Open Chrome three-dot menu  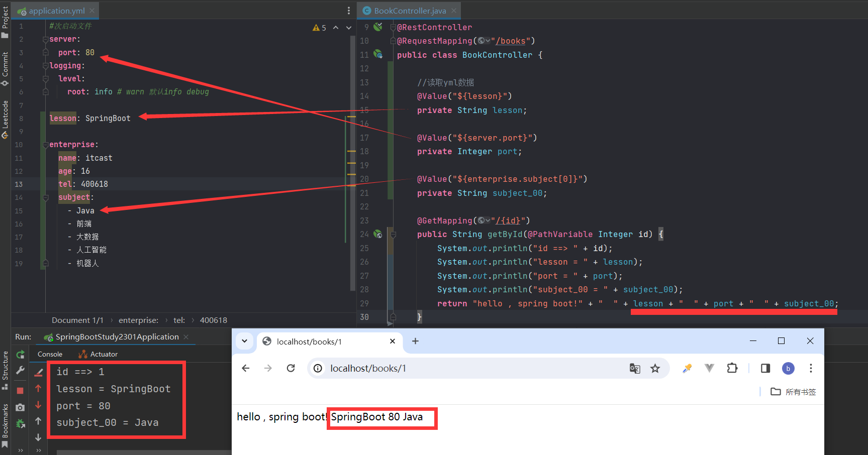[x=811, y=368]
